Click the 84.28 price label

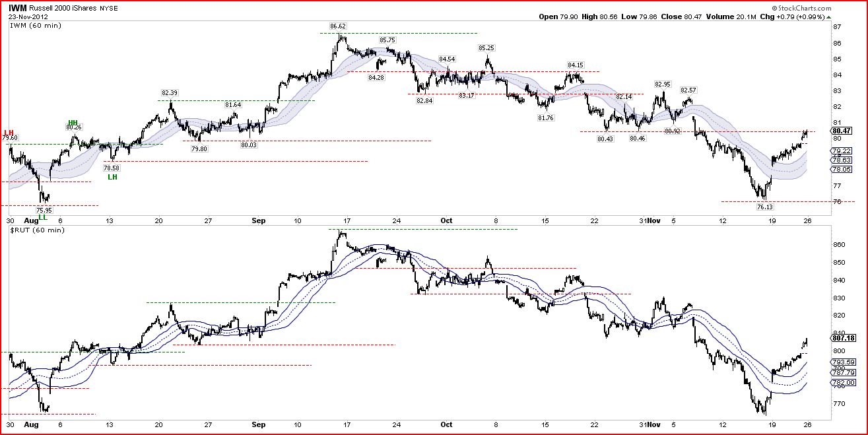click(x=376, y=77)
